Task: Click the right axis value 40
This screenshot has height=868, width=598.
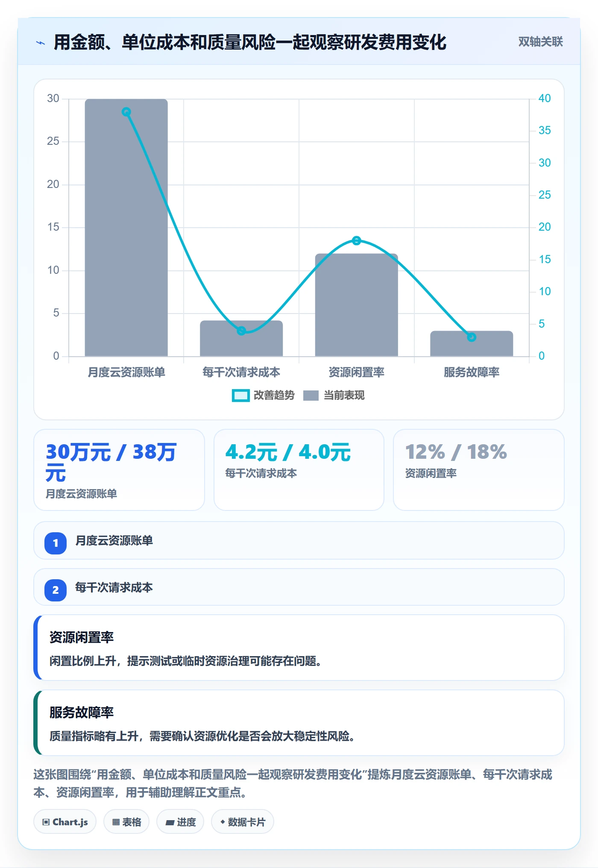Action: point(545,98)
